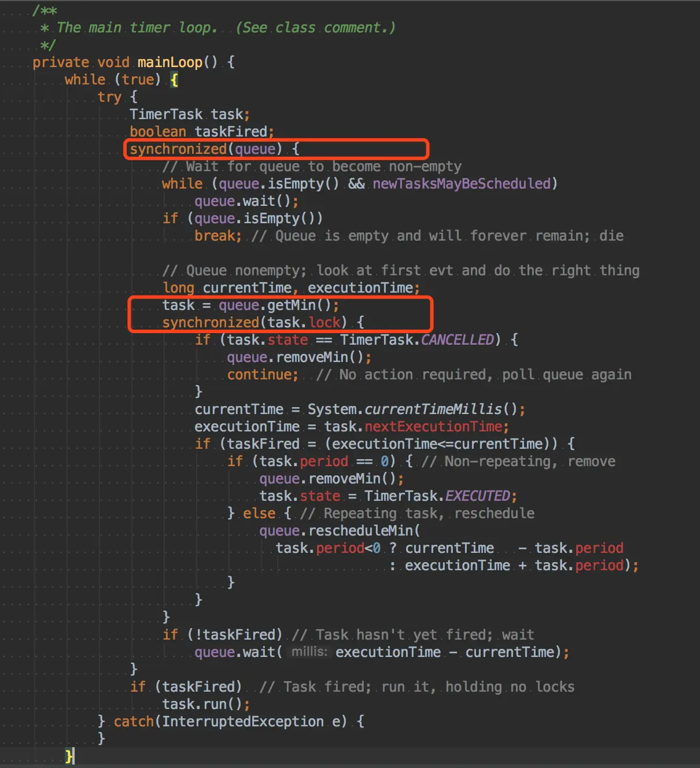Screen dimensions: 700x768
Task: Click comment "// Task hasn't yet fired; wait"
Action: click(x=413, y=635)
